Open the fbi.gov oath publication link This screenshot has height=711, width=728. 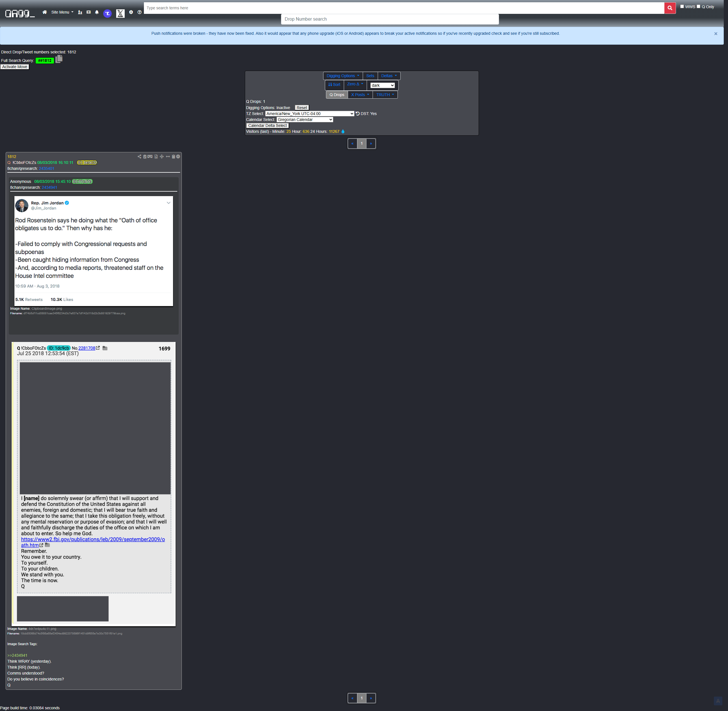coord(93,542)
